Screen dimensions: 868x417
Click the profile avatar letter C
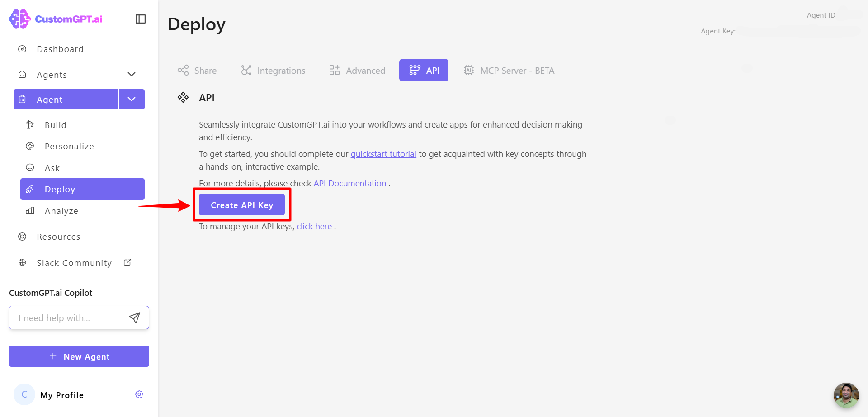(24, 394)
